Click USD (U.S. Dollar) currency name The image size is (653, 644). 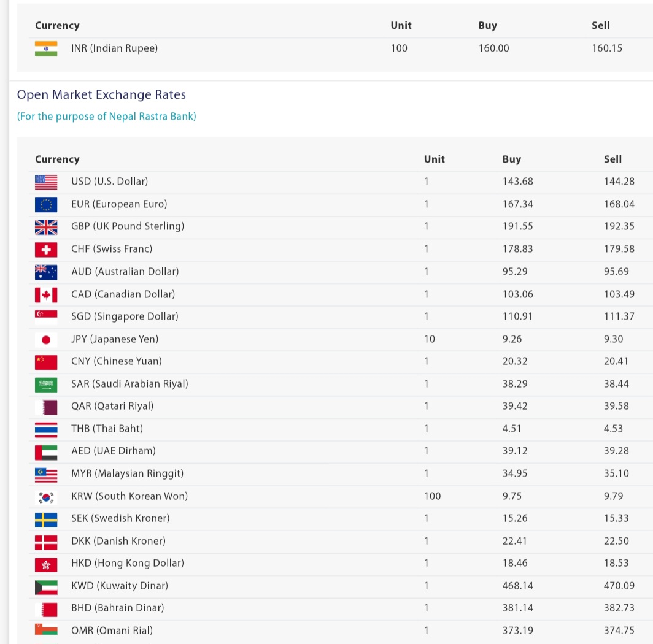coord(109,182)
